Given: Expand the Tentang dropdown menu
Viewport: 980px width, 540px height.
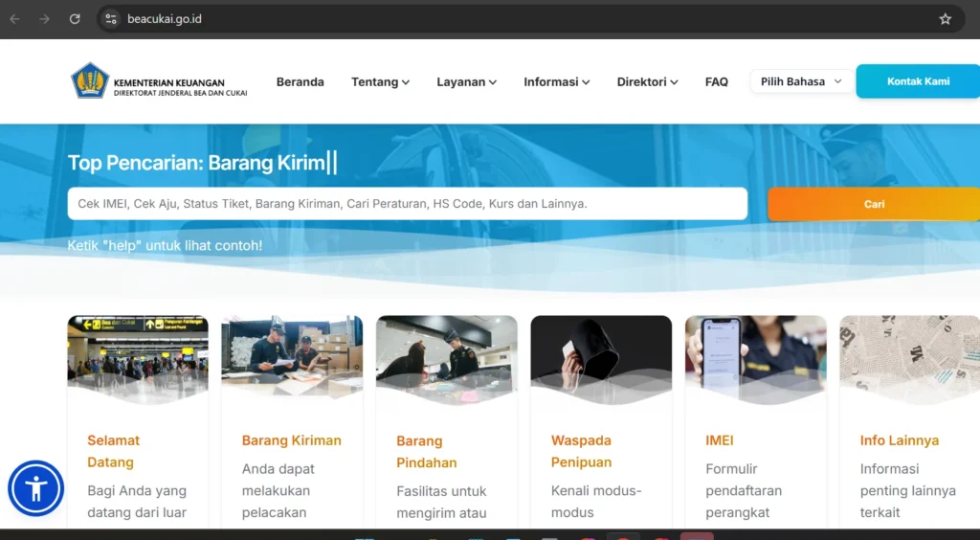Looking at the screenshot, I should (380, 82).
